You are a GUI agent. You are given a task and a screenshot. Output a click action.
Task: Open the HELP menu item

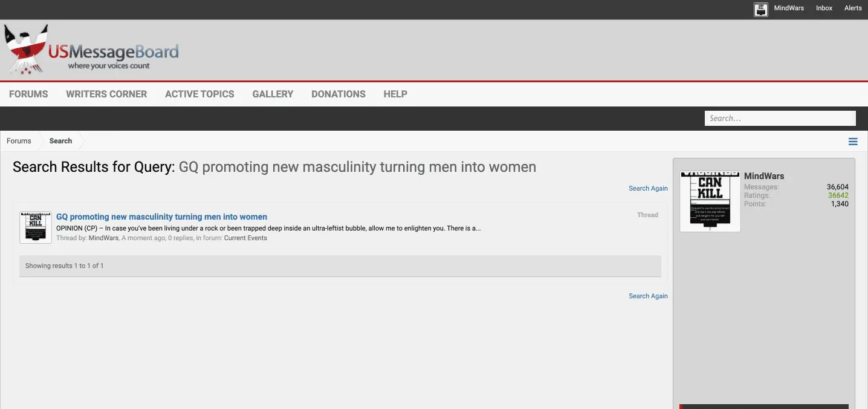pyautogui.click(x=395, y=94)
